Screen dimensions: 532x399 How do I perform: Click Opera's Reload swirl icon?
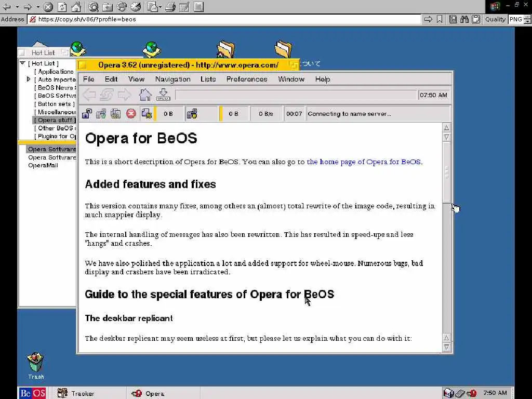click(106, 95)
